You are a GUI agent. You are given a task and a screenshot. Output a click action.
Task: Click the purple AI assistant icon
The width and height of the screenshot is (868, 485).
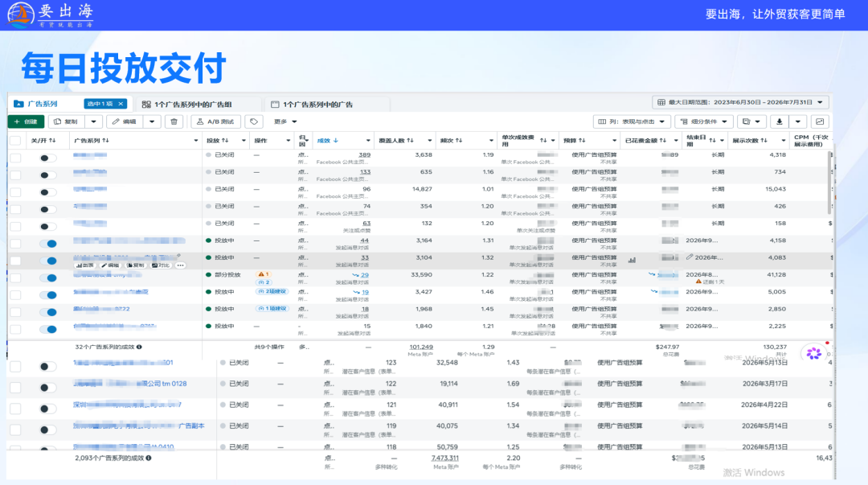coord(813,353)
